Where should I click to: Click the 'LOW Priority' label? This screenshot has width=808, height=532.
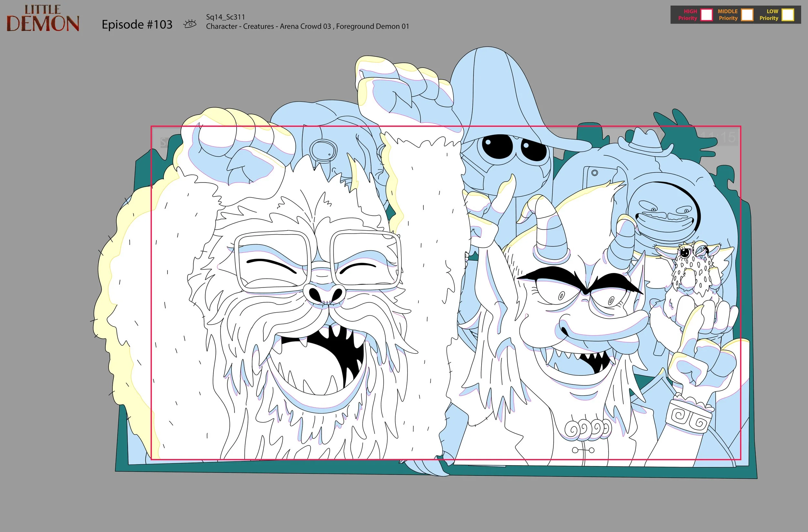point(769,15)
